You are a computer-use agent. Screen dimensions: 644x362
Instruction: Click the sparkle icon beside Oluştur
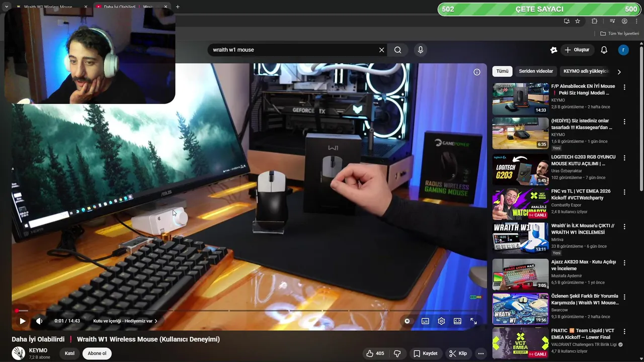553,50
